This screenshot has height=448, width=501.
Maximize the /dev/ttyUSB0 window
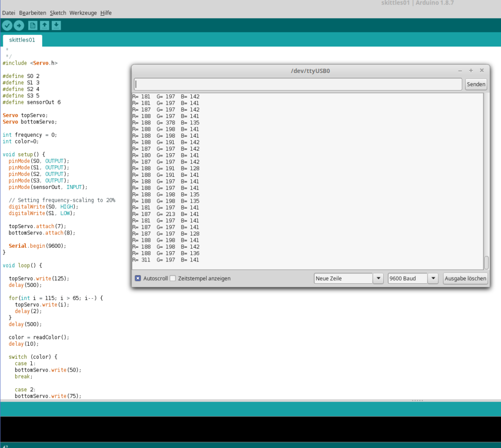(471, 71)
